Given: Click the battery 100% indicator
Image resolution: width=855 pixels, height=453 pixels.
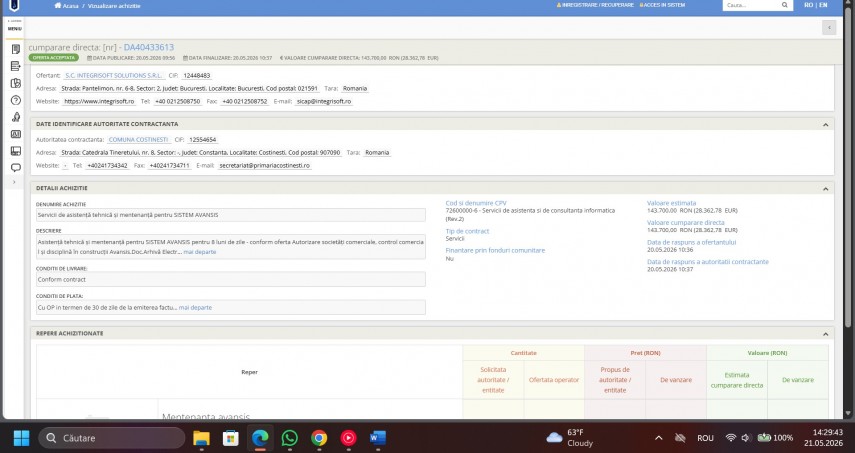Looking at the screenshot, I should coord(775,438).
